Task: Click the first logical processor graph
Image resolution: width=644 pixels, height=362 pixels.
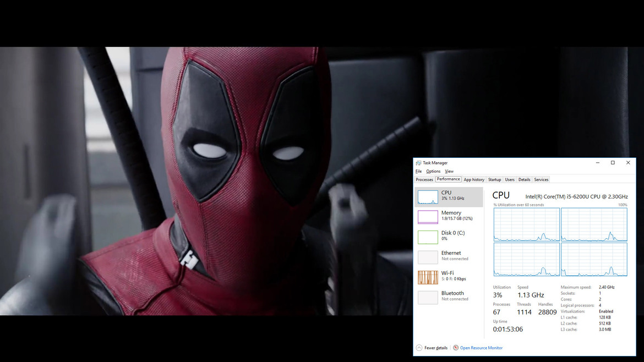Action: point(527,224)
